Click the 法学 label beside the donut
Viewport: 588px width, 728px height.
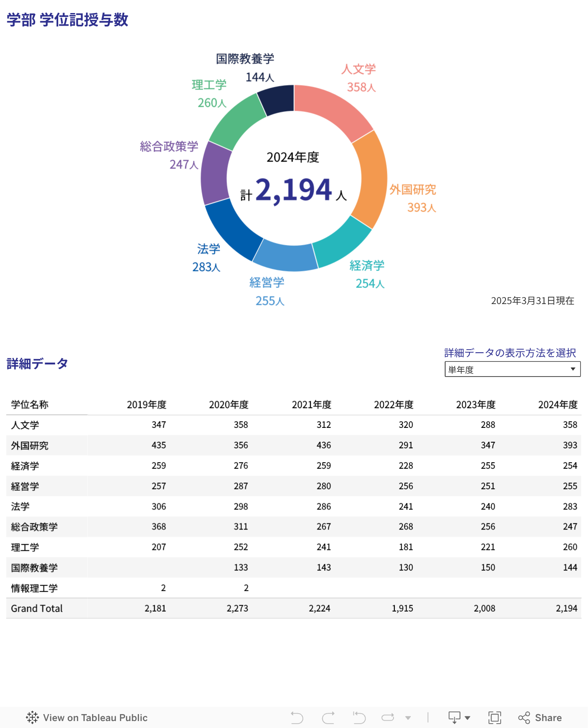pos(208,249)
